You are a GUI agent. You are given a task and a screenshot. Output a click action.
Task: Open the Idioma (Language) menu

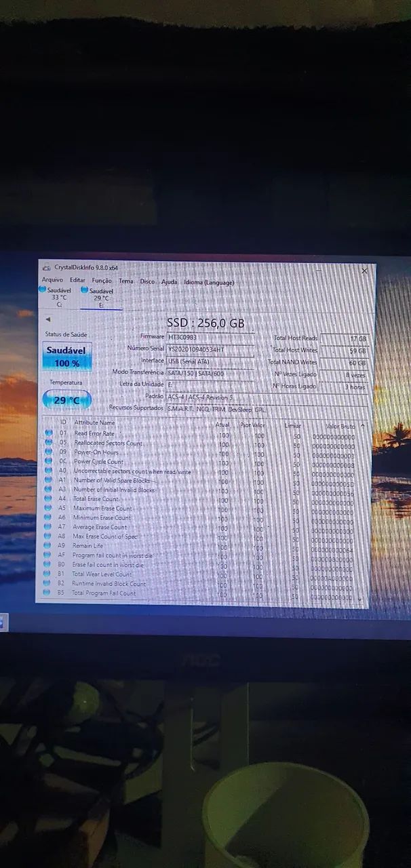click(209, 282)
